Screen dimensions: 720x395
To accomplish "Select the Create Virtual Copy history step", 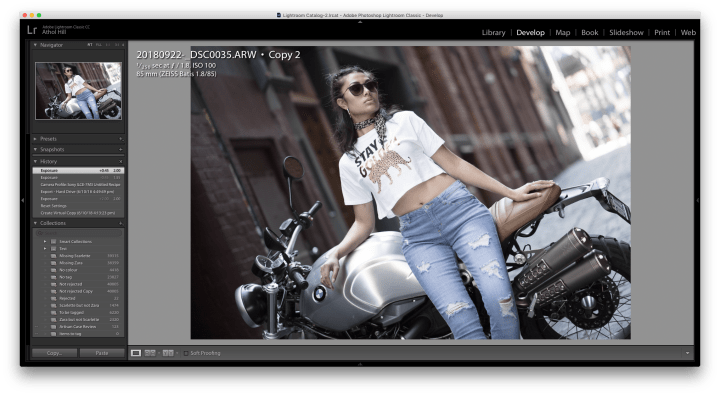I will point(78,213).
